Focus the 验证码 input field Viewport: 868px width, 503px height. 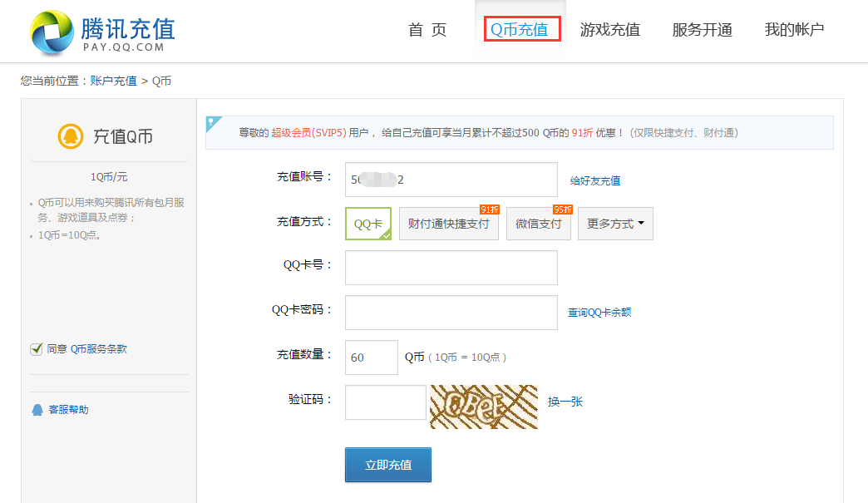[385, 402]
